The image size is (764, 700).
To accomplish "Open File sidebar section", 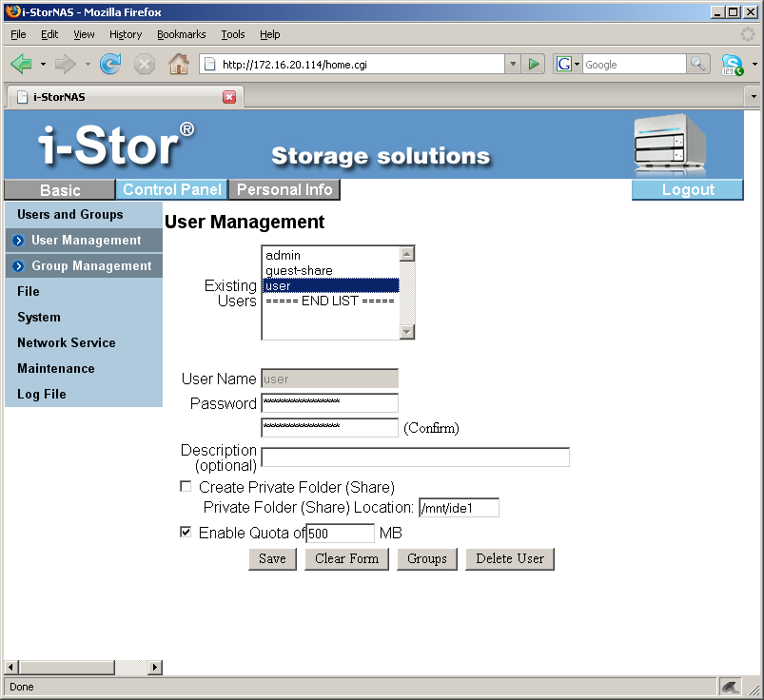I will (29, 291).
